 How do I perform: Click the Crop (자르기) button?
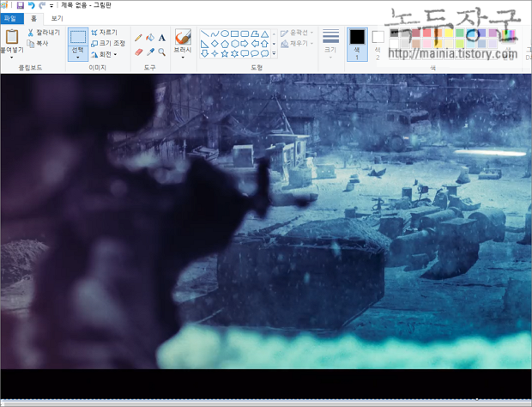(104, 33)
